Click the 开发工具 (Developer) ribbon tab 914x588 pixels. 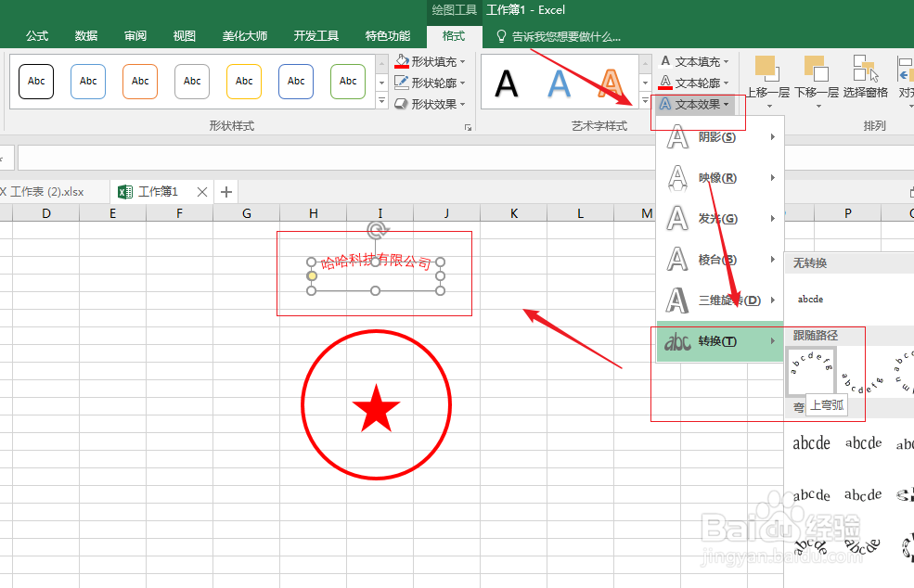point(315,35)
